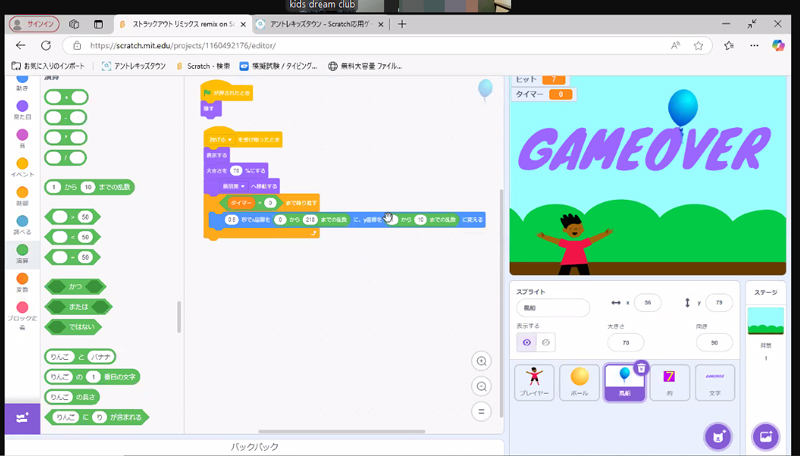Click the 1 から 10 までの乱数 palette block

coord(90,187)
